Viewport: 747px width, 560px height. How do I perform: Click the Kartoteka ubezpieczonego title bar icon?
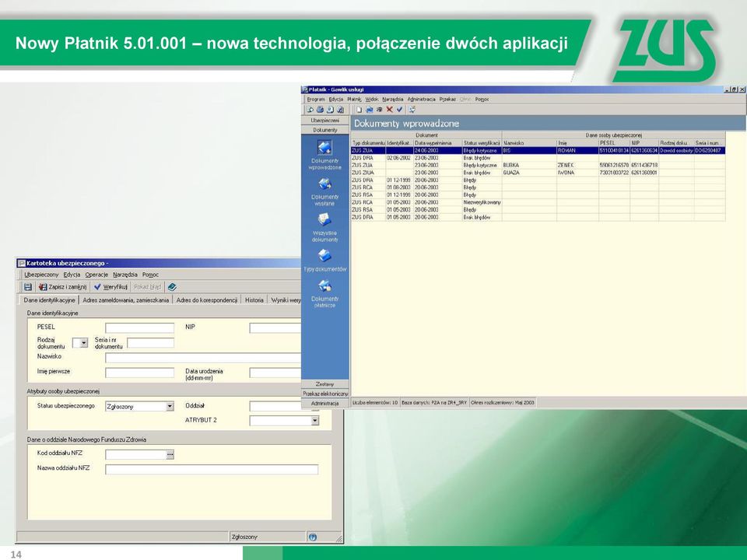22,264
